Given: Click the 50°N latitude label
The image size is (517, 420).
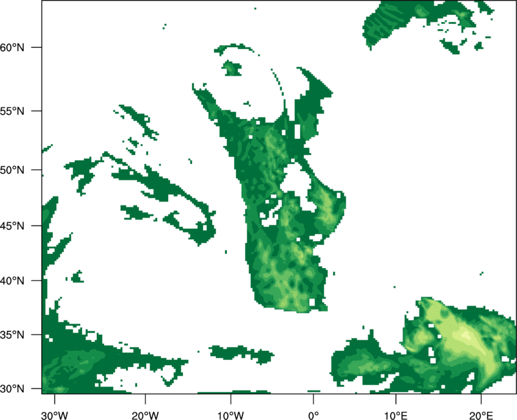Looking at the screenshot, I should coord(12,170).
